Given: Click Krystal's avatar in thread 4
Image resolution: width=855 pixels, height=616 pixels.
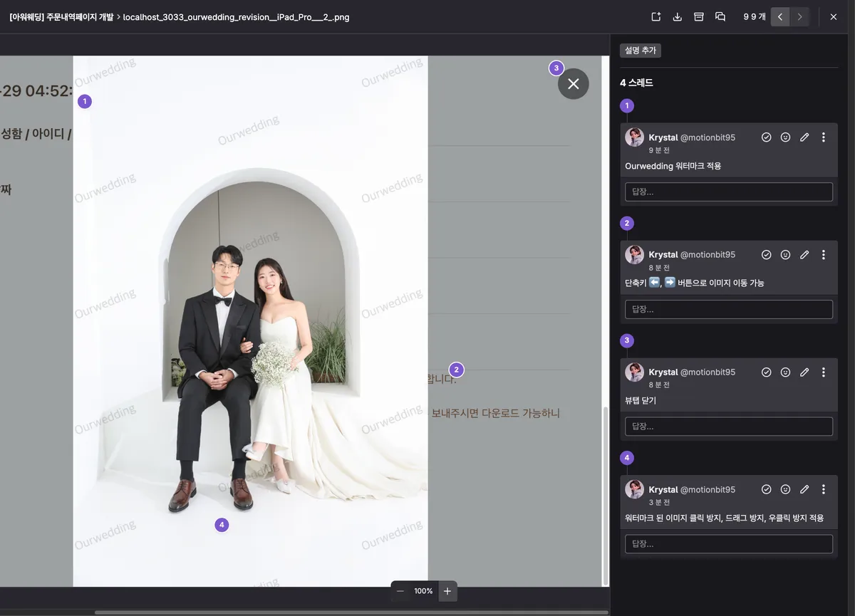Looking at the screenshot, I should 634,489.
